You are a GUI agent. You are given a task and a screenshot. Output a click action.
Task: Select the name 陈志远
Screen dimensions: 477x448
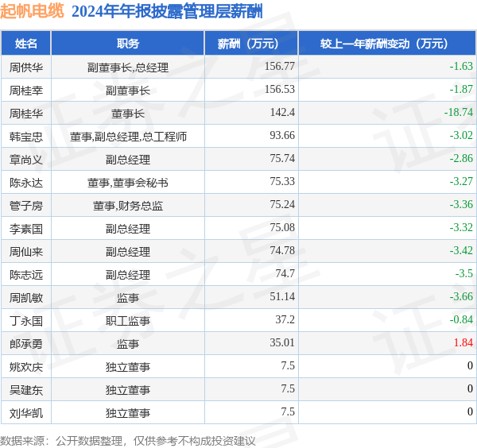26,275
